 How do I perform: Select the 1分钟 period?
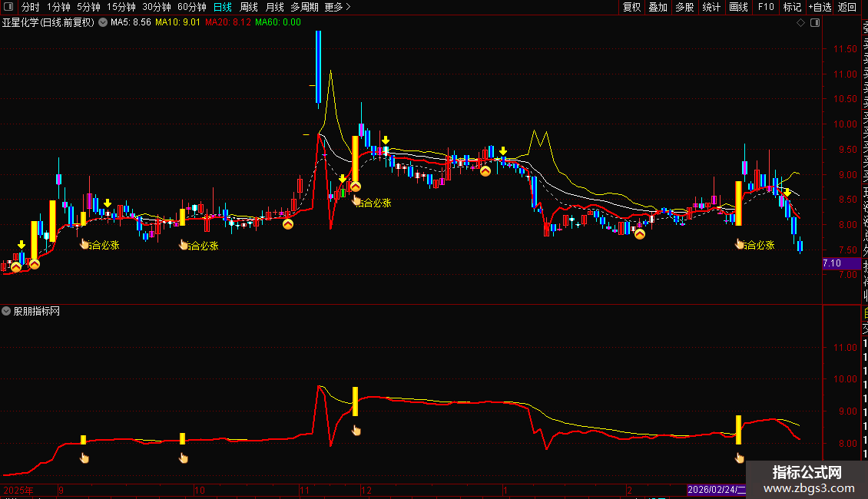click(x=58, y=7)
